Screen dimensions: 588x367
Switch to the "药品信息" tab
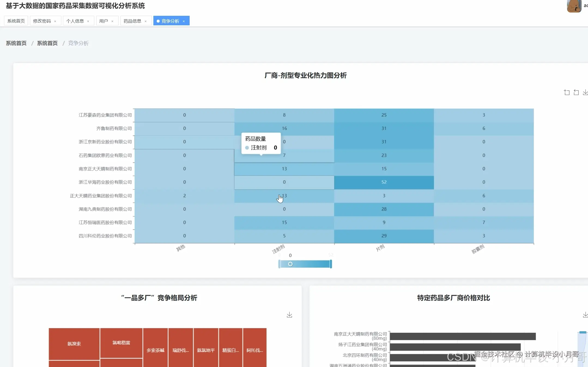(x=133, y=21)
